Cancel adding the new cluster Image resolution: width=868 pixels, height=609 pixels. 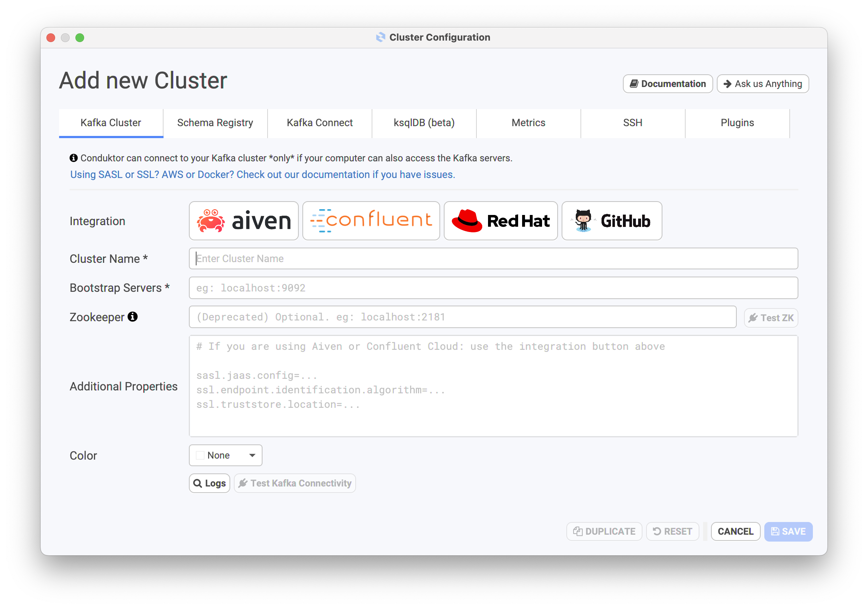click(735, 531)
